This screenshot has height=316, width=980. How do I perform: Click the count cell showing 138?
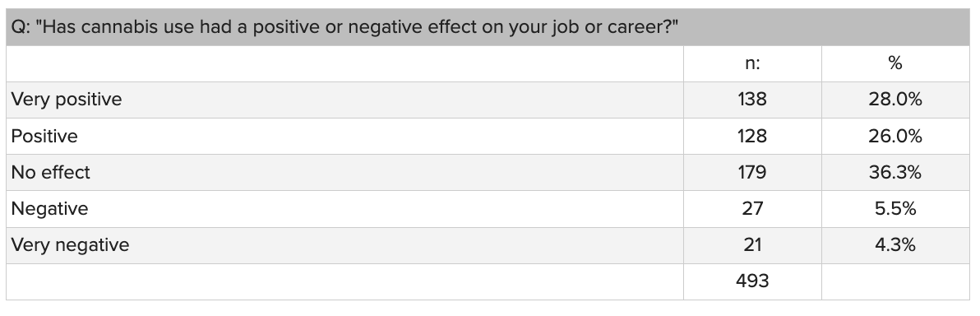tap(752, 100)
